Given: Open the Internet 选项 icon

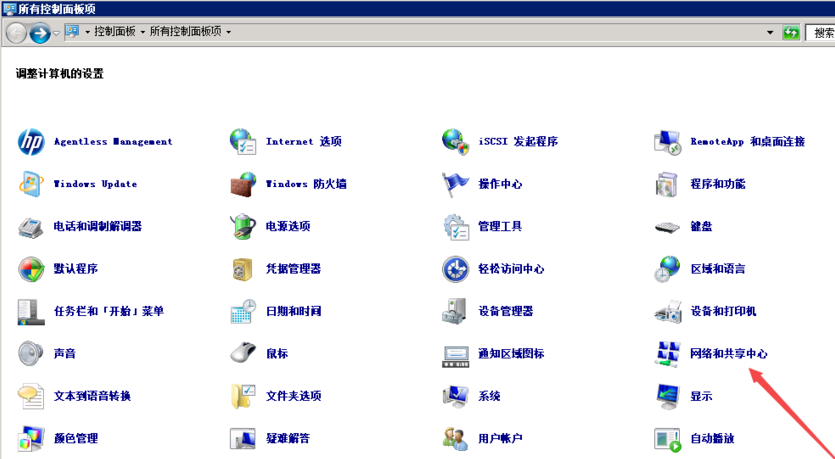Looking at the screenshot, I should tap(243, 142).
